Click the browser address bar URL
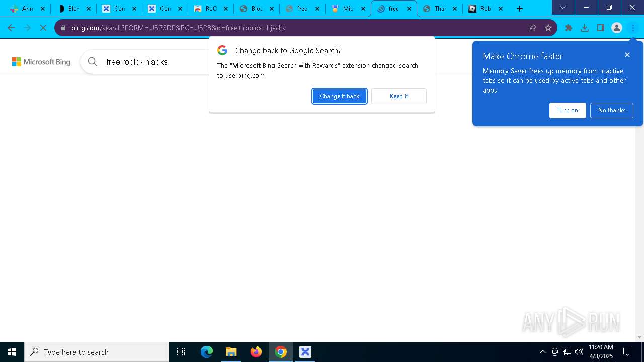The image size is (644, 362). (178, 28)
